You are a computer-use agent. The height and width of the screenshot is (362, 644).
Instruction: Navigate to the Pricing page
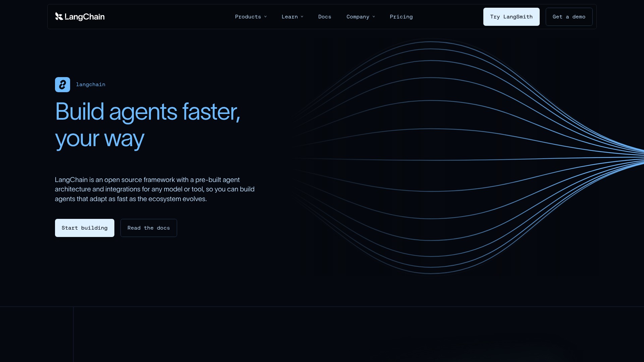coord(401,17)
